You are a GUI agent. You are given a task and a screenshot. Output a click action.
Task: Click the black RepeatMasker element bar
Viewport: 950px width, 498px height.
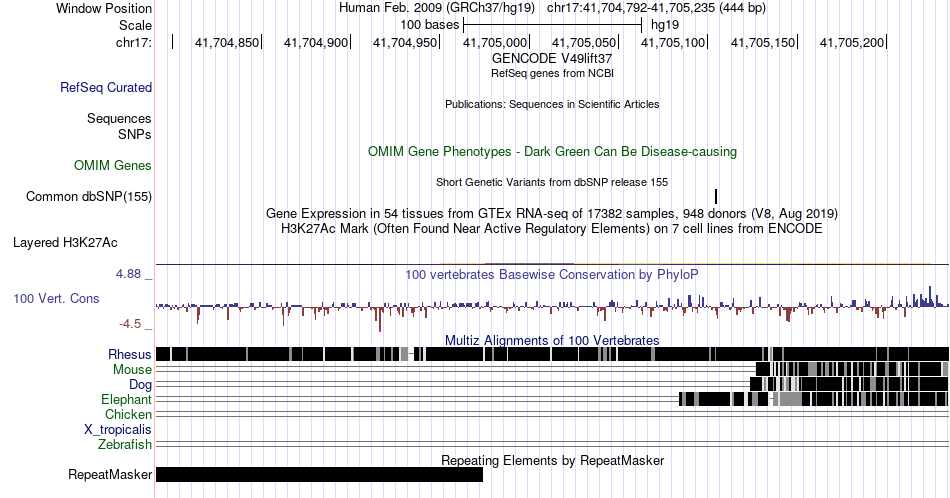[319, 474]
